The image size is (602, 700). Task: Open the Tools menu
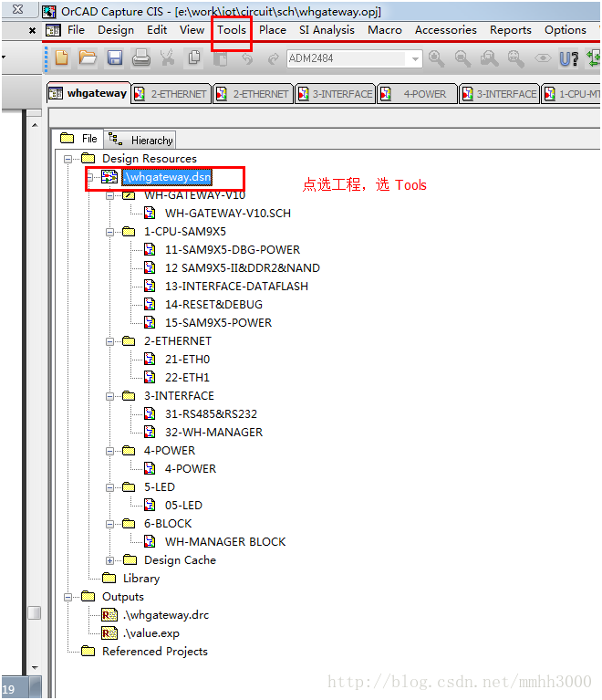(x=232, y=30)
